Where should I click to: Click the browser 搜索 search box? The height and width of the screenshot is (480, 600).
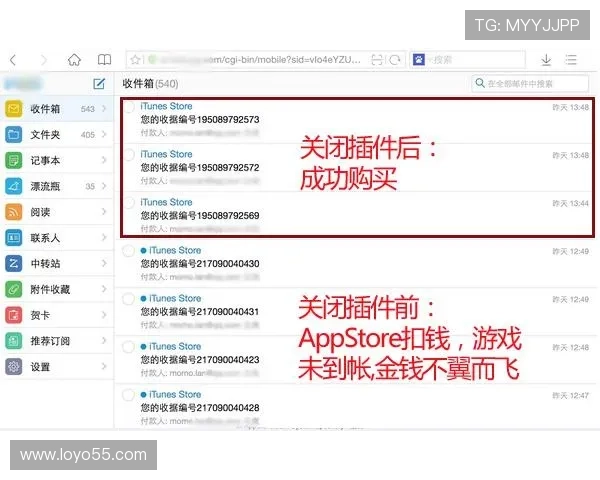click(468, 60)
